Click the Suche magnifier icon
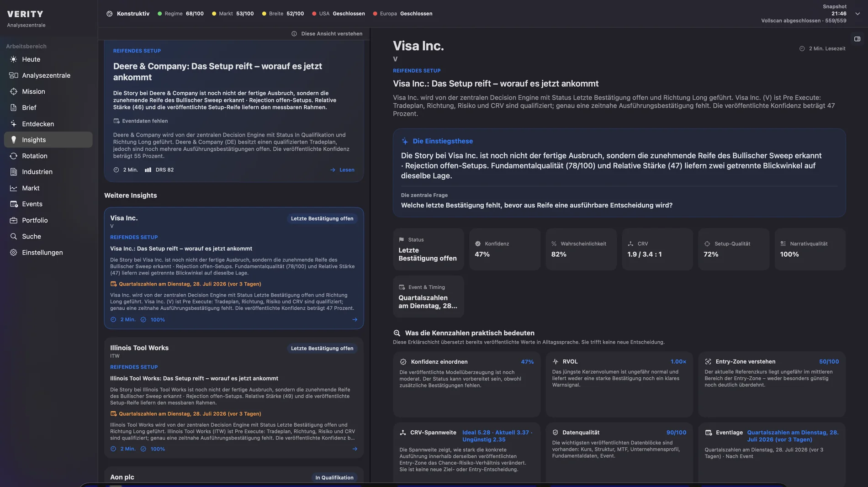 point(14,236)
